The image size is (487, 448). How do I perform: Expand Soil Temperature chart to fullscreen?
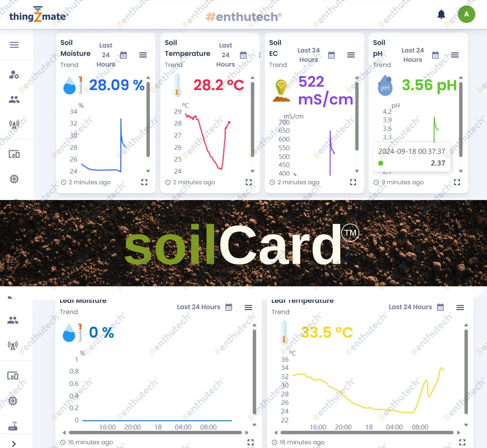[249, 182]
